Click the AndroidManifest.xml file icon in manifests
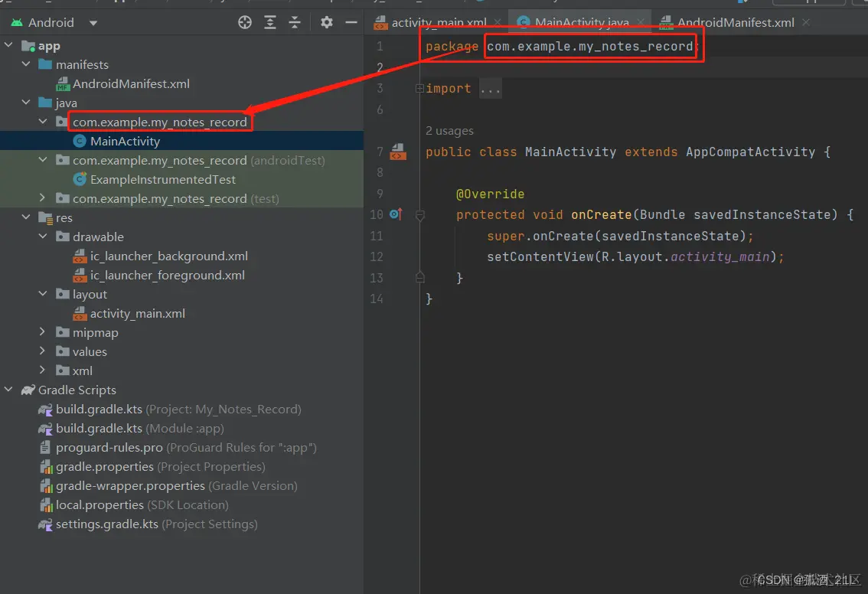Image resolution: width=868 pixels, height=594 pixels. point(63,84)
